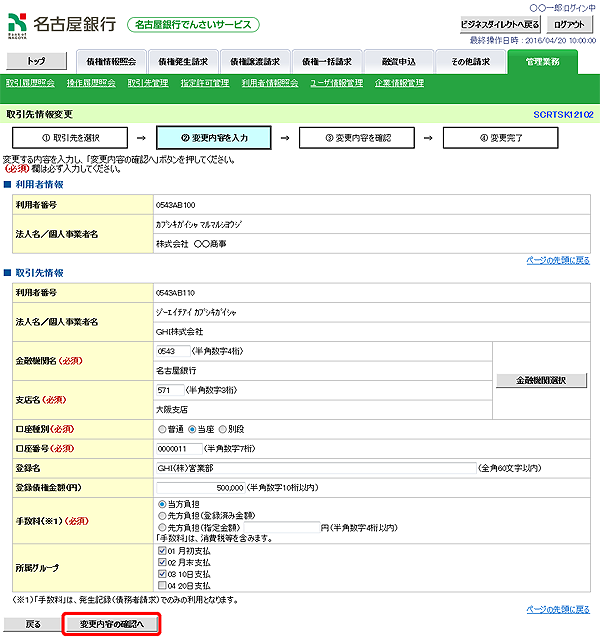Select 先方負担(指定金額) radio button
600x638 pixels.
162,528
